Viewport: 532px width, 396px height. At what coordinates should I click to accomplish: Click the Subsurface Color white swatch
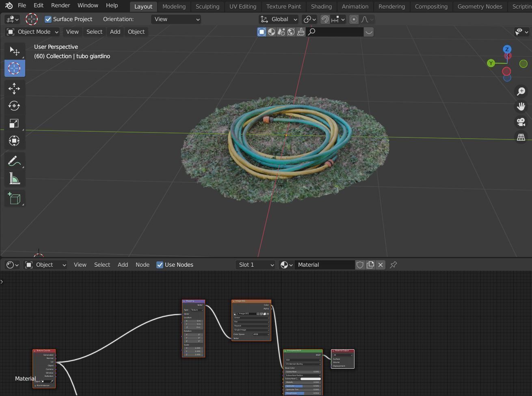click(311, 379)
